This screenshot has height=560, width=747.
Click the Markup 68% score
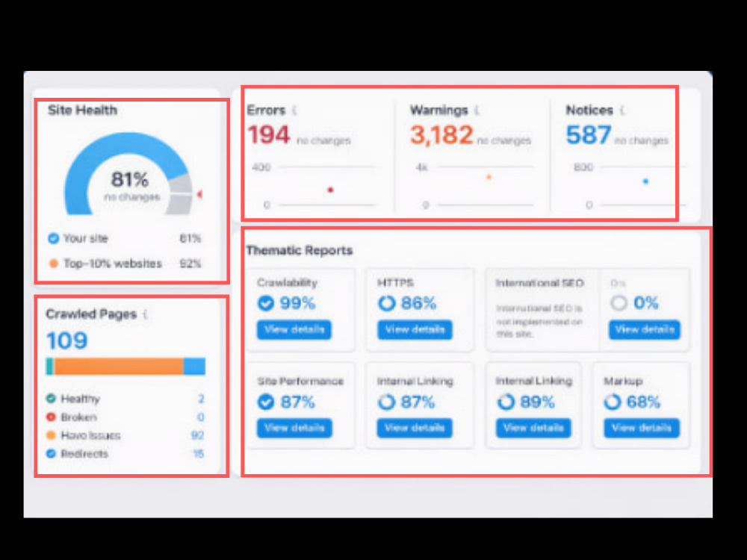643,402
